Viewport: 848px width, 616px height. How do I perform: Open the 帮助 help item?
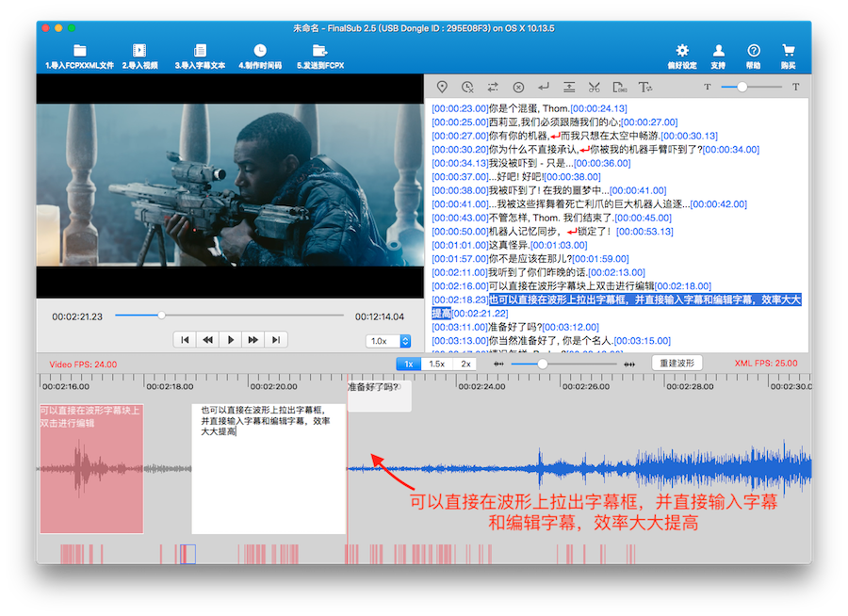pos(754,51)
